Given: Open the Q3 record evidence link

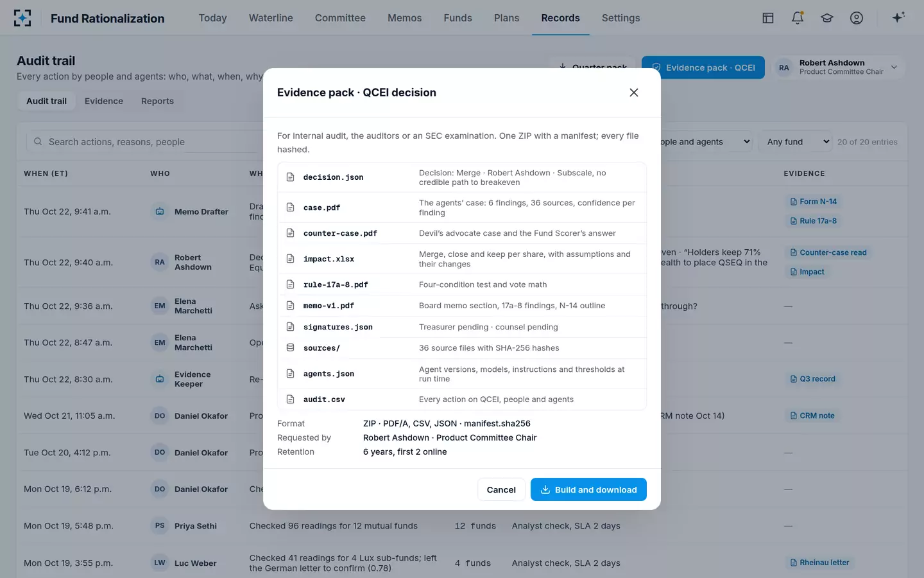Looking at the screenshot, I should click(x=813, y=379).
